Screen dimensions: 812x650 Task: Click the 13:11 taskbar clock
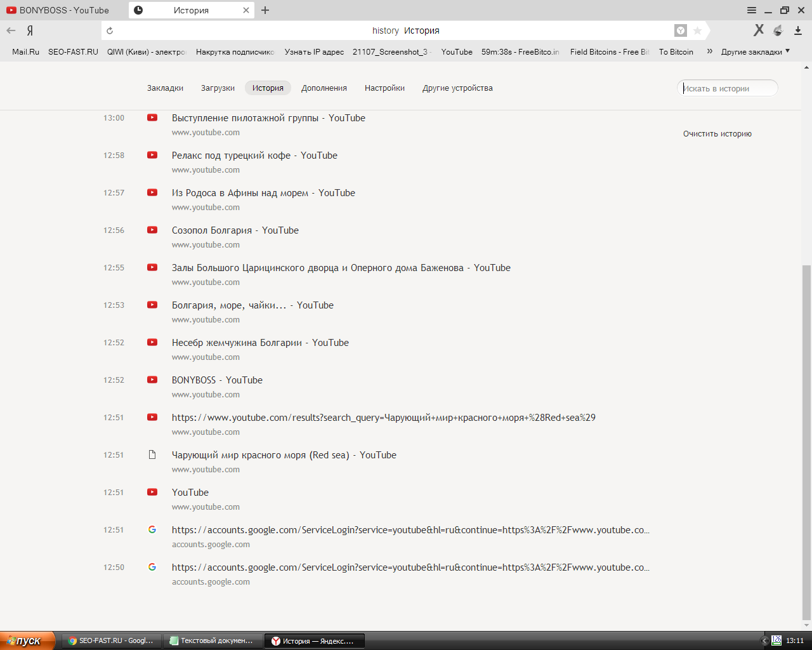(x=795, y=640)
